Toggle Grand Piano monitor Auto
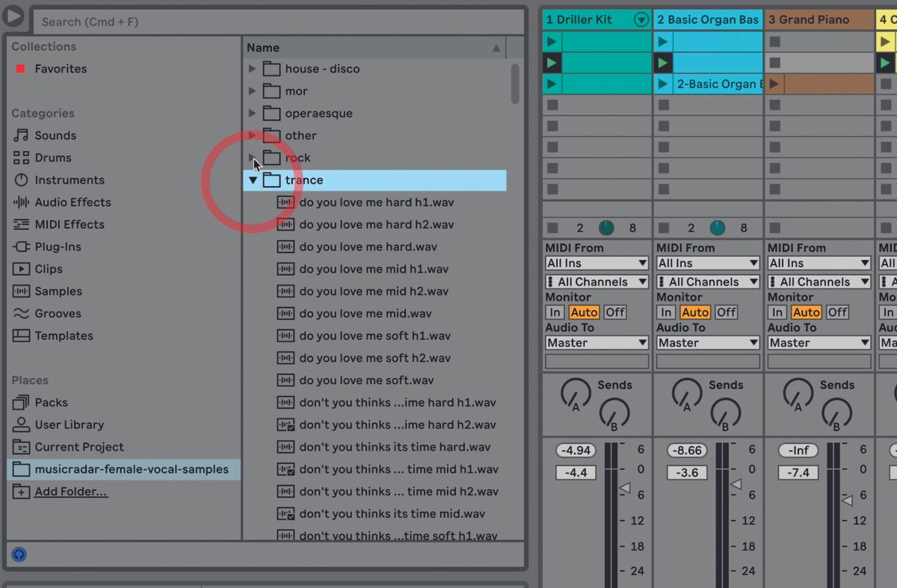897x588 pixels. point(807,312)
